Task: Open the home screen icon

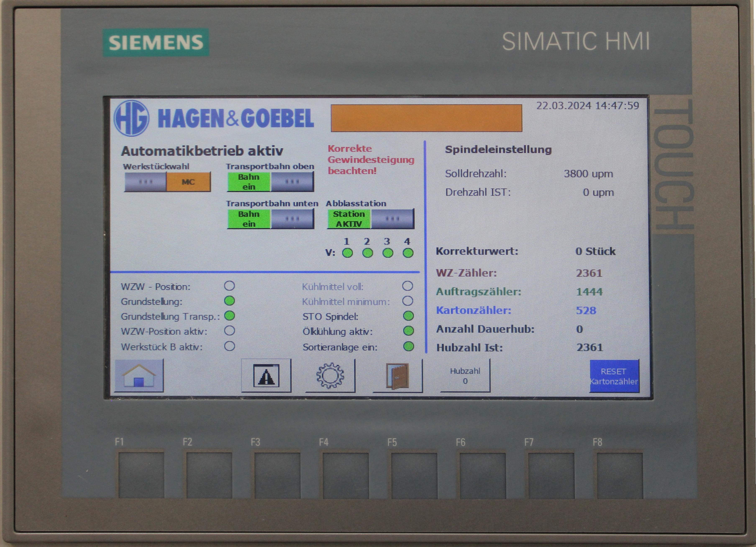Action: [x=139, y=375]
